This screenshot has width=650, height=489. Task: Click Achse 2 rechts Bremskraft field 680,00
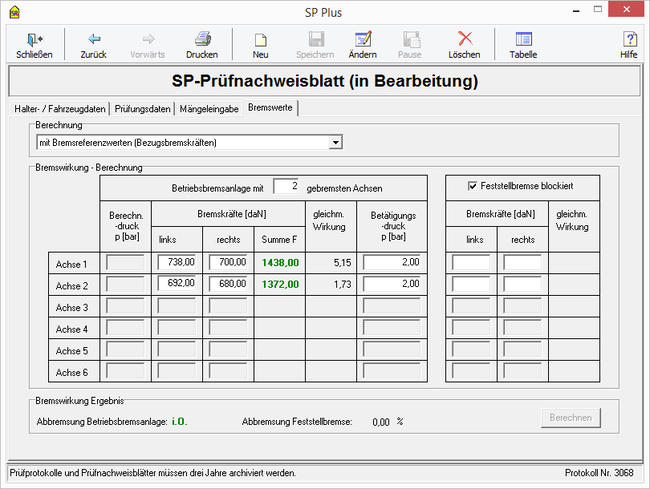(x=228, y=284)
